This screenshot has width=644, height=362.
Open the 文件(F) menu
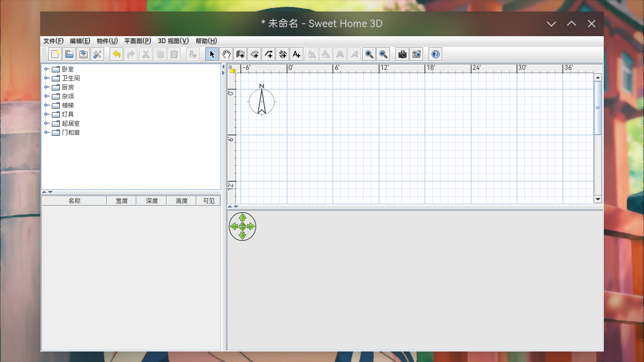pos(53,41)
